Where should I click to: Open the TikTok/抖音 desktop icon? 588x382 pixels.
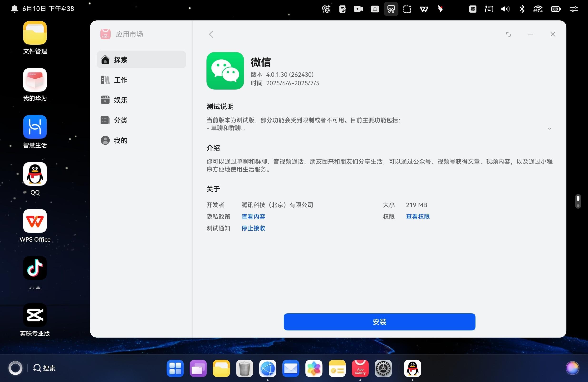pyautogui.click(x=35, y=268)
